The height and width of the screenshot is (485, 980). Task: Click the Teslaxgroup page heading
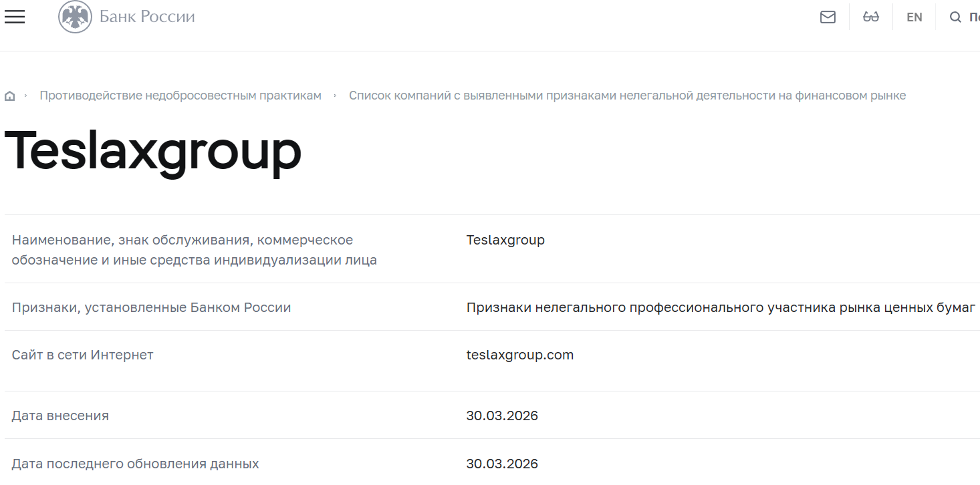click(x=152, y=152)
